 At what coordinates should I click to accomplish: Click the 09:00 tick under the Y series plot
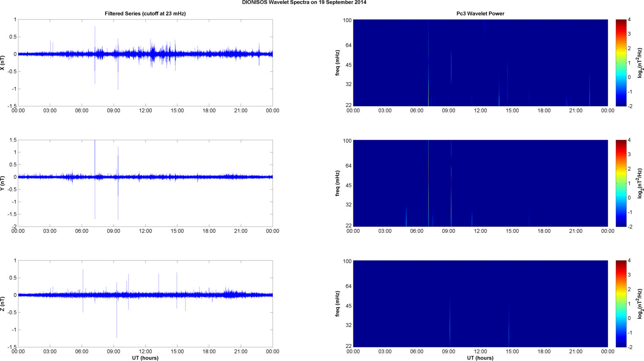[x=114, y=231]
